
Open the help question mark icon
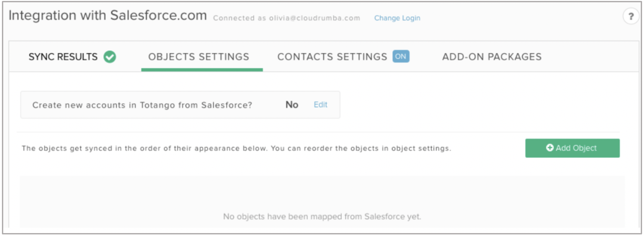point(631,16)
